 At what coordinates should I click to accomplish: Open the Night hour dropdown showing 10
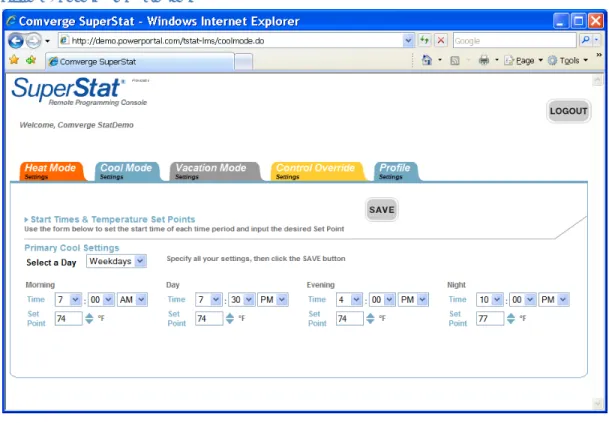tap(490, 300)
